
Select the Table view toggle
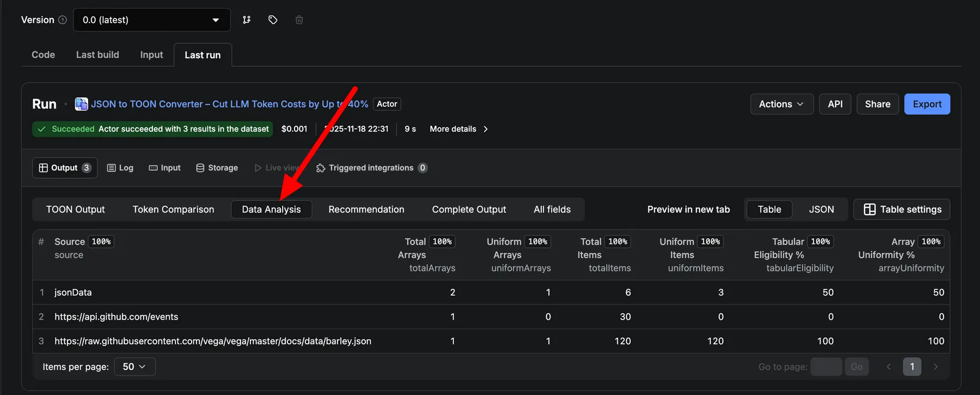click(769, 209)
